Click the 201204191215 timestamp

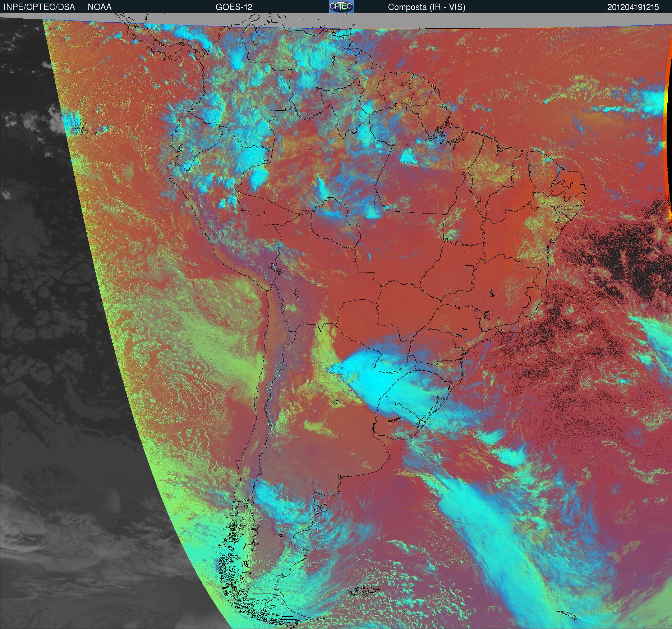coord(633,7)
